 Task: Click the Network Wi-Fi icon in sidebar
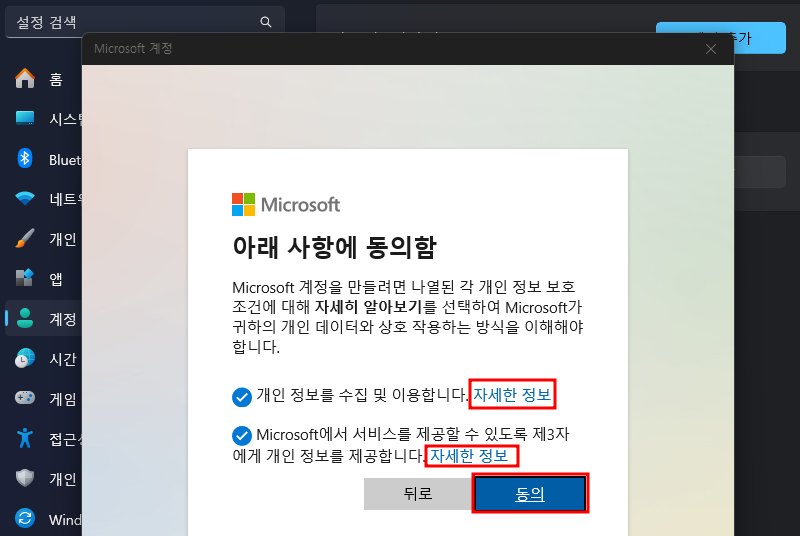[x=24, y=198]
